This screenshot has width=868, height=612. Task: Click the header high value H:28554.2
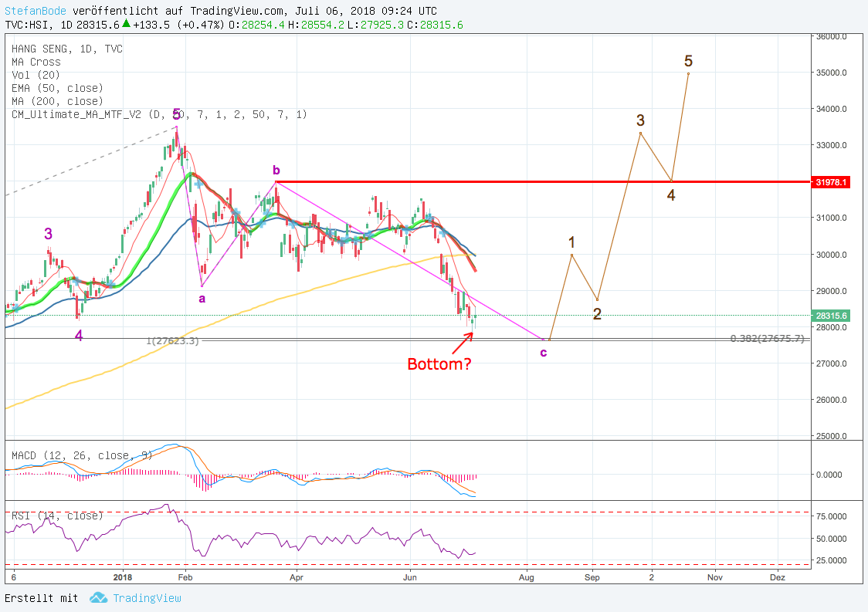tap(316, 25)
